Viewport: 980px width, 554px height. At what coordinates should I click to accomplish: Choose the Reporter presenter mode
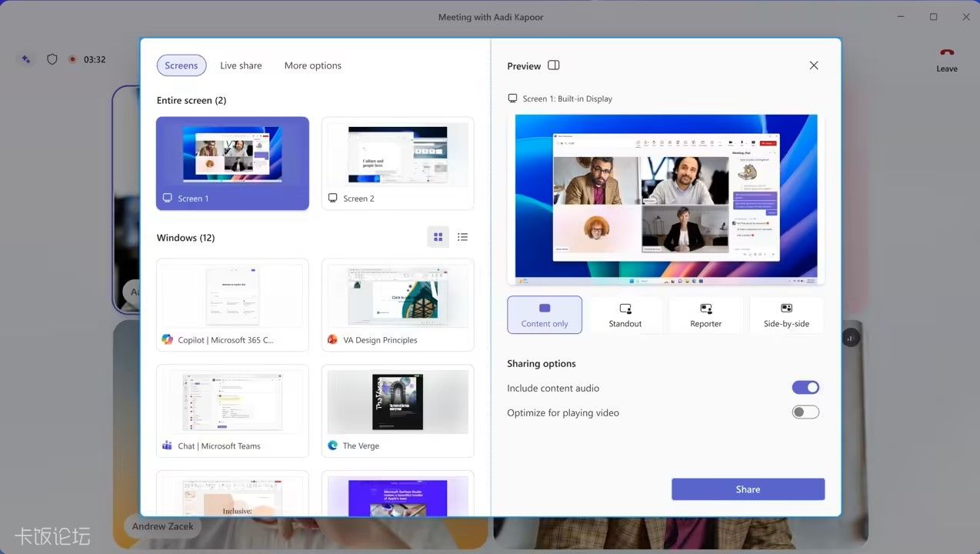(x=705, y=315)
